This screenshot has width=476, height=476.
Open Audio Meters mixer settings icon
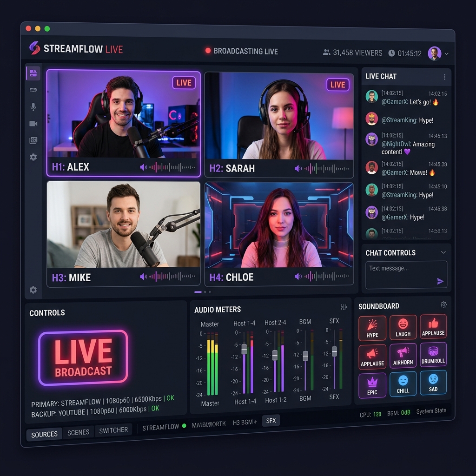point(344,307)
